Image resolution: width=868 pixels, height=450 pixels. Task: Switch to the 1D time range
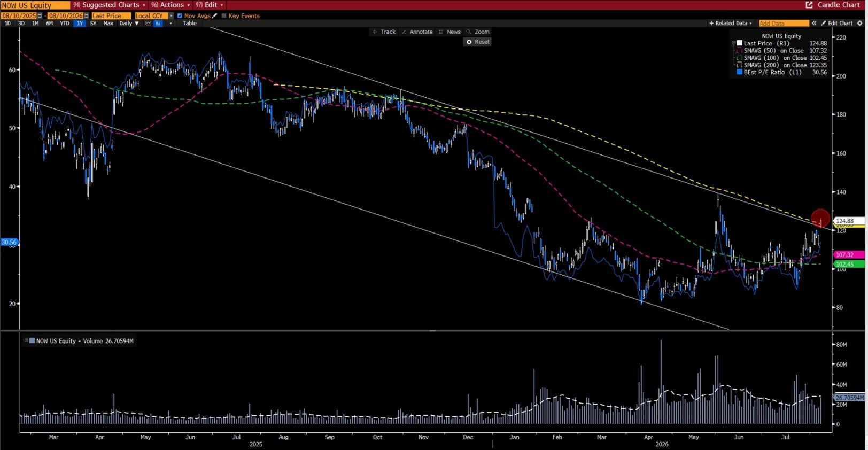[x=7, y=24]
